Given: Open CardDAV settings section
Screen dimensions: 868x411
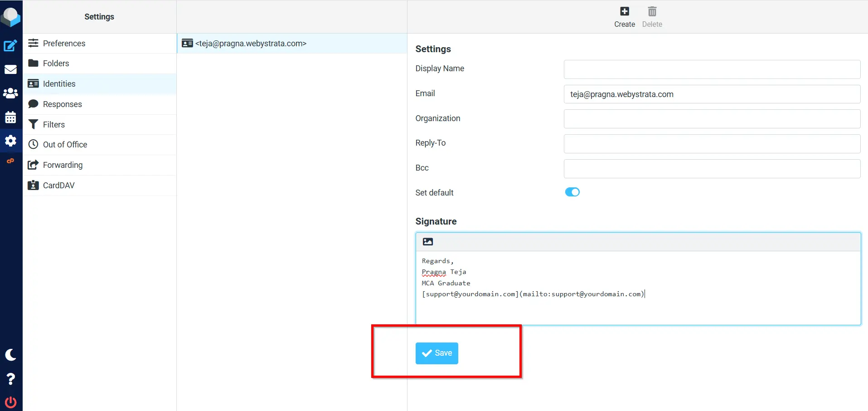Looking at the screenshot, I should point(100,186).
